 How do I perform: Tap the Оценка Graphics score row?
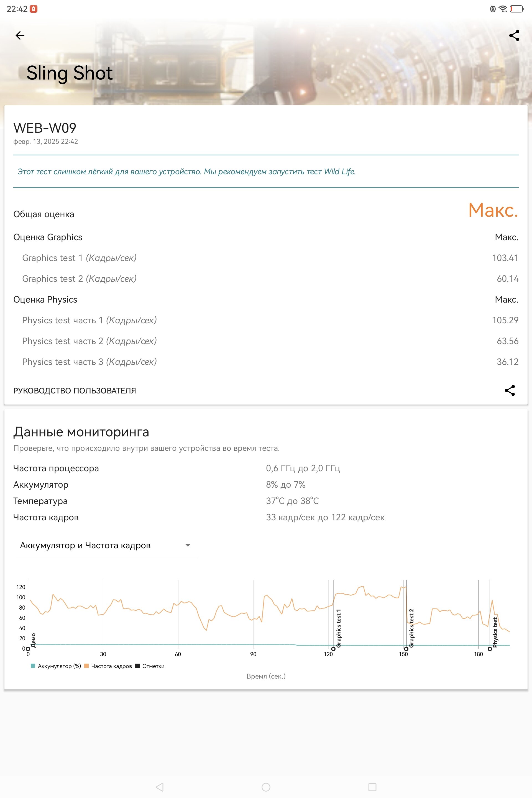266,237
